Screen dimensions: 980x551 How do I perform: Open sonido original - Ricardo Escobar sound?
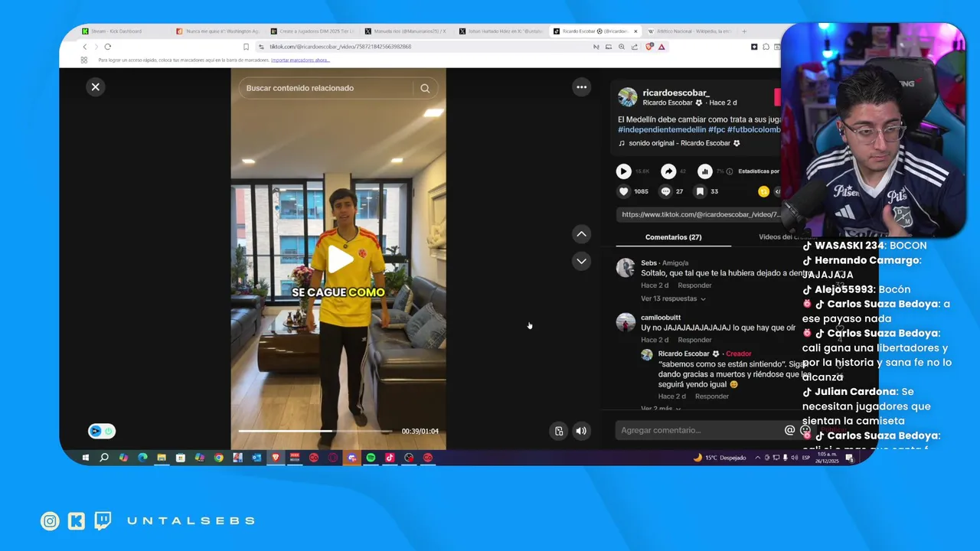tap(680, 143)
